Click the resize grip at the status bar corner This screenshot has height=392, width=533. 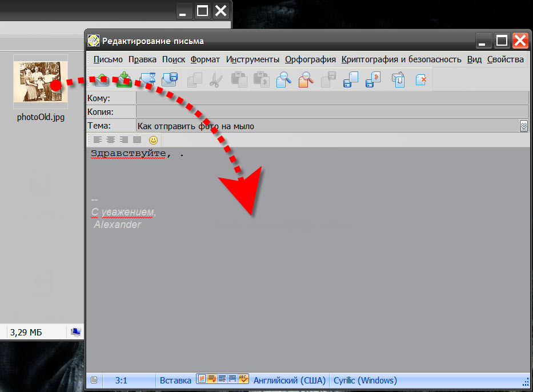coord(525,382)
